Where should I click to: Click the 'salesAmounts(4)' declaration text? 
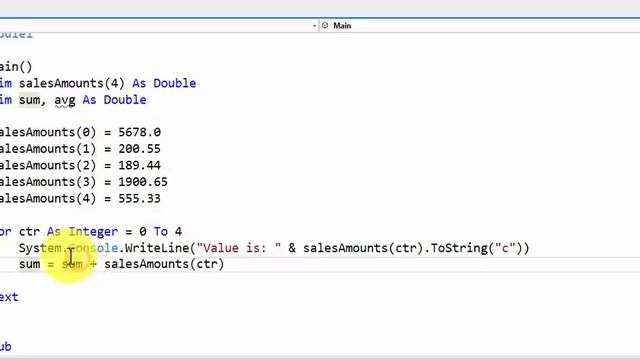click(71, 83)
